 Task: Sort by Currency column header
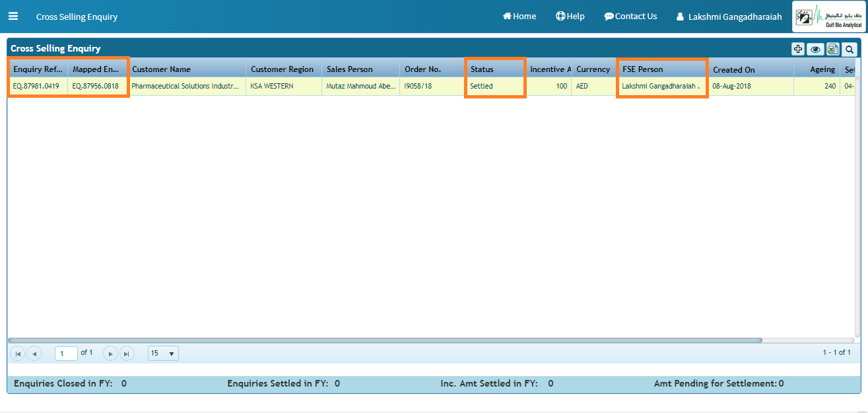point(594,69)
